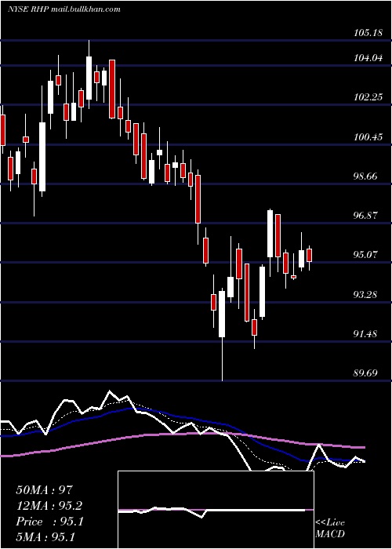
Task: Click the last red candlestick on the right
Action: coord(309,255)
